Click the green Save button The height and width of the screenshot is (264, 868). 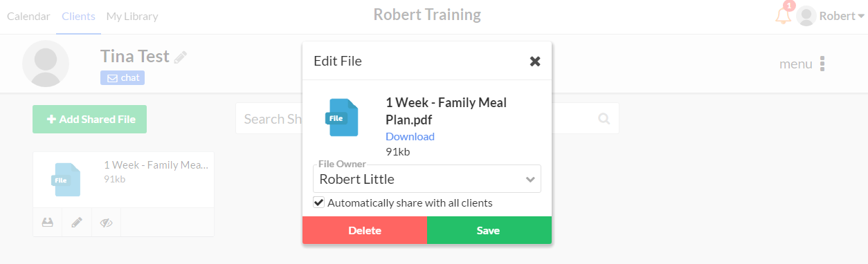click(489, 230)
